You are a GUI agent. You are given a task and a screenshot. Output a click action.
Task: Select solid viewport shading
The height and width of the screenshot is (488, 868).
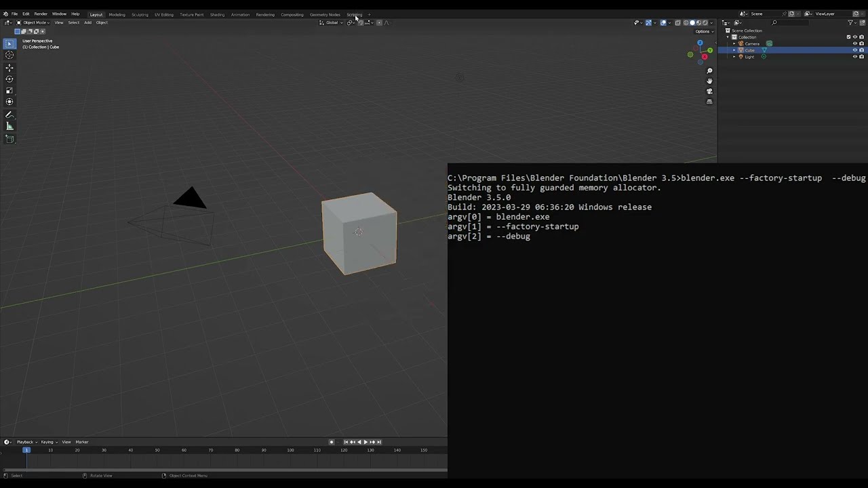pos(692,22)
